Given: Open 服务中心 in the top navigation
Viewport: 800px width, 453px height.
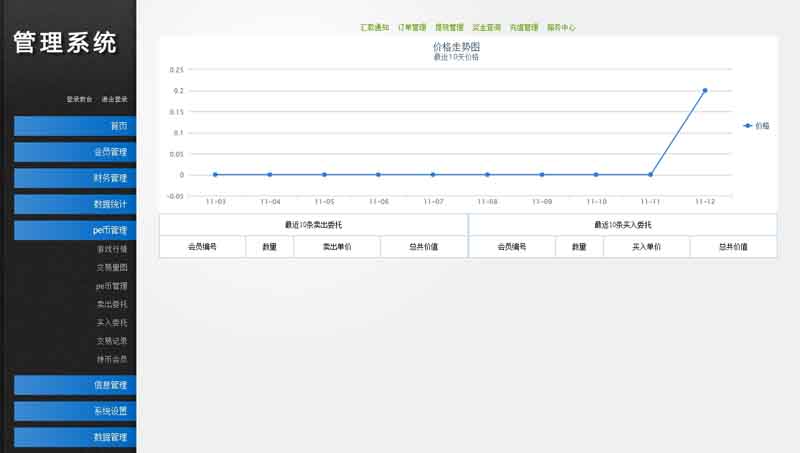Looking at the screenshot, I should pos(561,28).
